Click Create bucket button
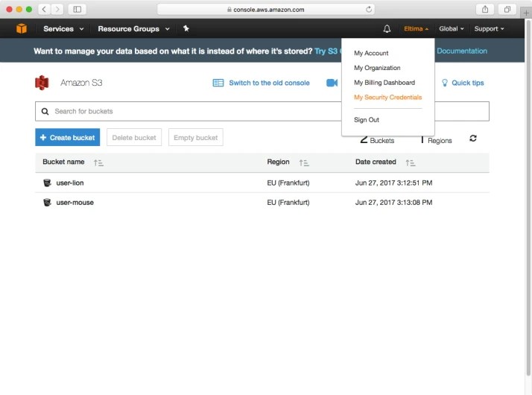This screenshot has height=395, width=532. [68, 137]
